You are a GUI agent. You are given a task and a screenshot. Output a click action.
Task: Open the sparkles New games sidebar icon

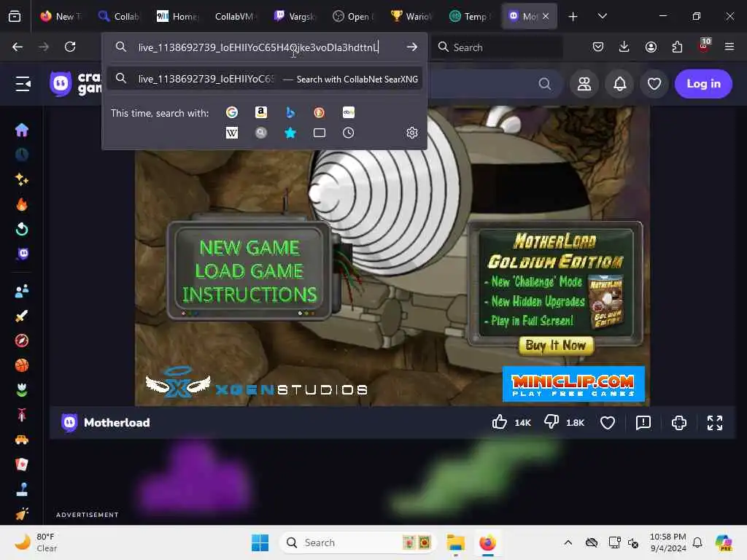click(x=22, y=179)
